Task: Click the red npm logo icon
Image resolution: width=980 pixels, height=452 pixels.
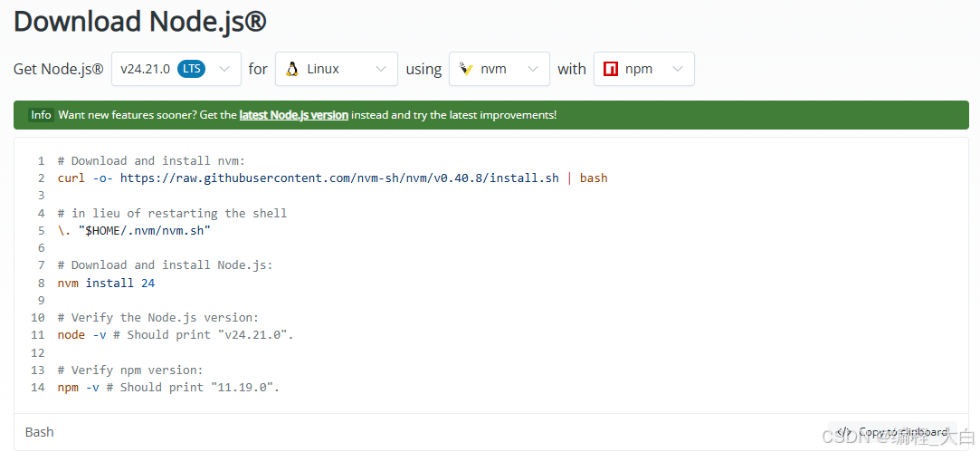Action: click(x=611, y=69)
